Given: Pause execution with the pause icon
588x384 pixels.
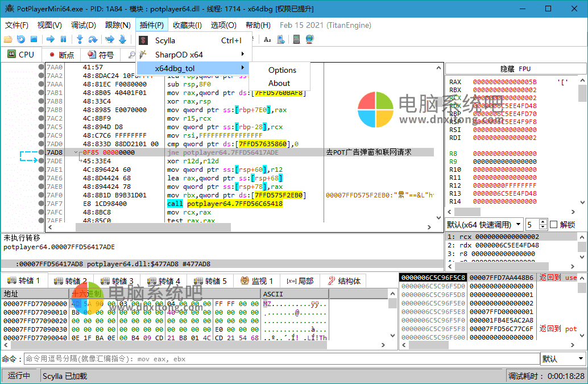Looking at the screenshot, I should point(63,39).
